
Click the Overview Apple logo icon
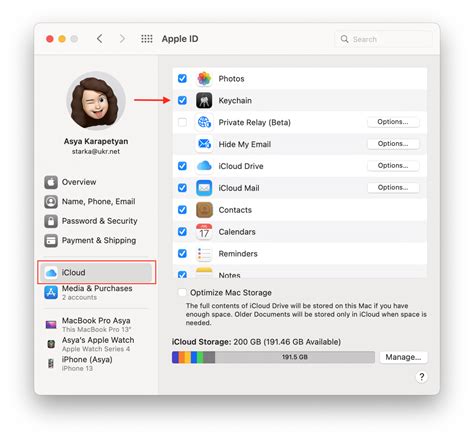pos(51,182)
